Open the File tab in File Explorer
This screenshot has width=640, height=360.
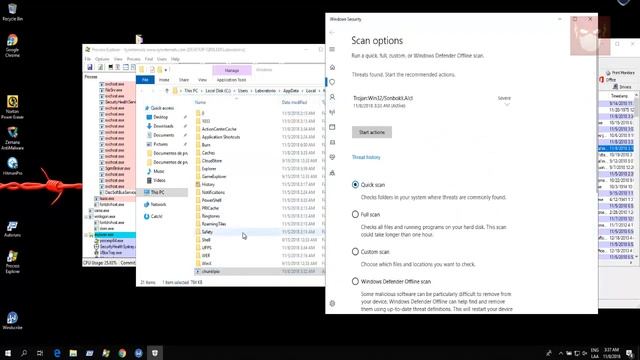point(145,80)
